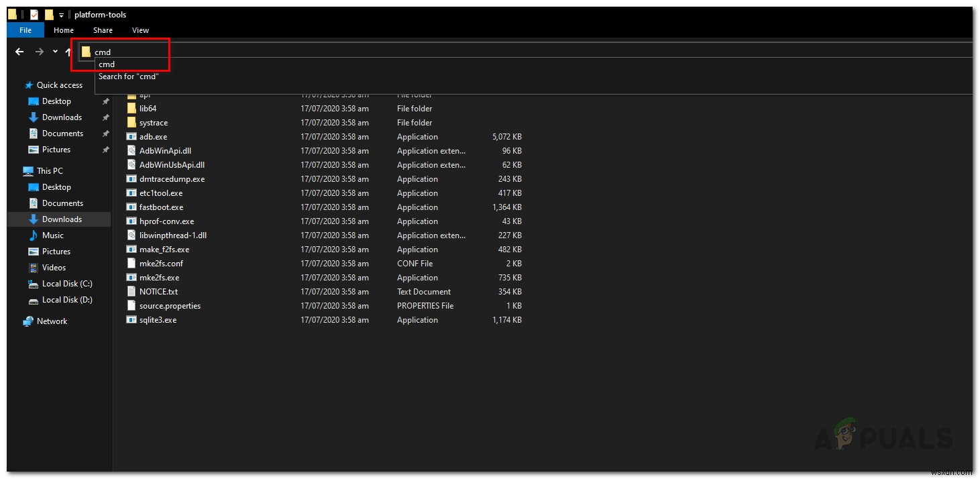Click the New Folder icon in quick access toolbar

pyautogui.click(x=49, y=14)
